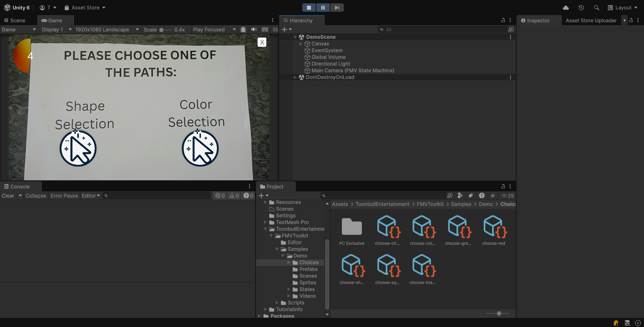Toggle Error Pause in the Console
The width and height of the screenshot is (644, 327).
point(64,196)
